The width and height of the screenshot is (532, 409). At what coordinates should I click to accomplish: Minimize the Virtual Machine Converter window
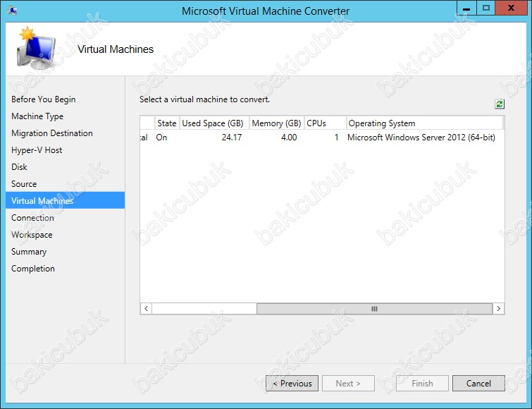[x=467, y=8]
